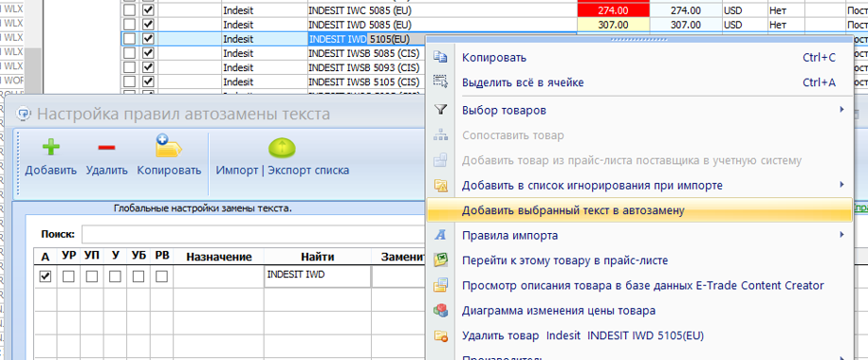
Task: Click the window icon of Настройка правил автозамены
Action: (x=24, y=114)
